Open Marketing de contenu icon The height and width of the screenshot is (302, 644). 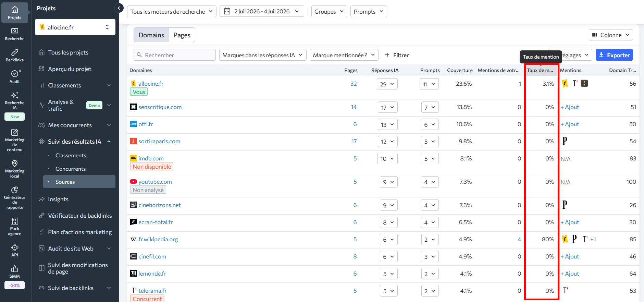[15, 132]
